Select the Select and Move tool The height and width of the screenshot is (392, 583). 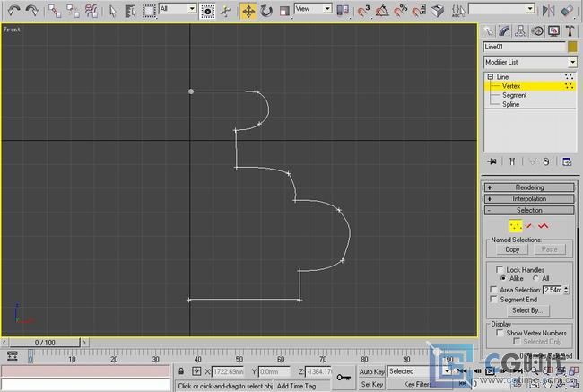249,11
